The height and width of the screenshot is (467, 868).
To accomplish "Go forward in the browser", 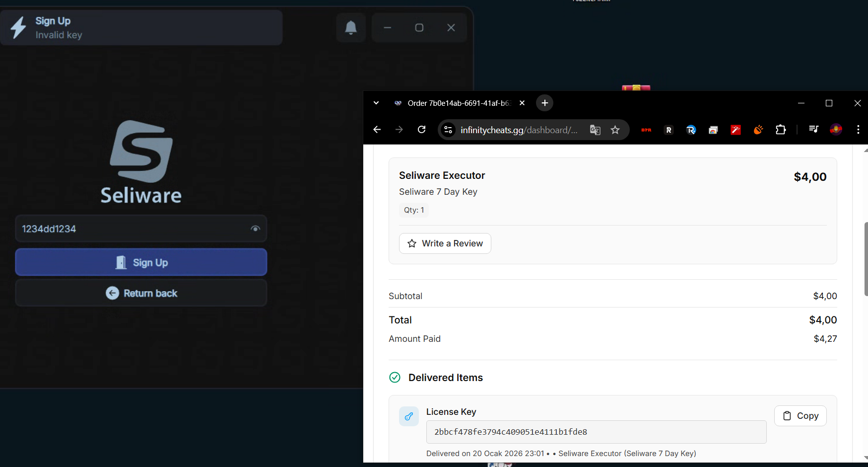I will point(400,130).
